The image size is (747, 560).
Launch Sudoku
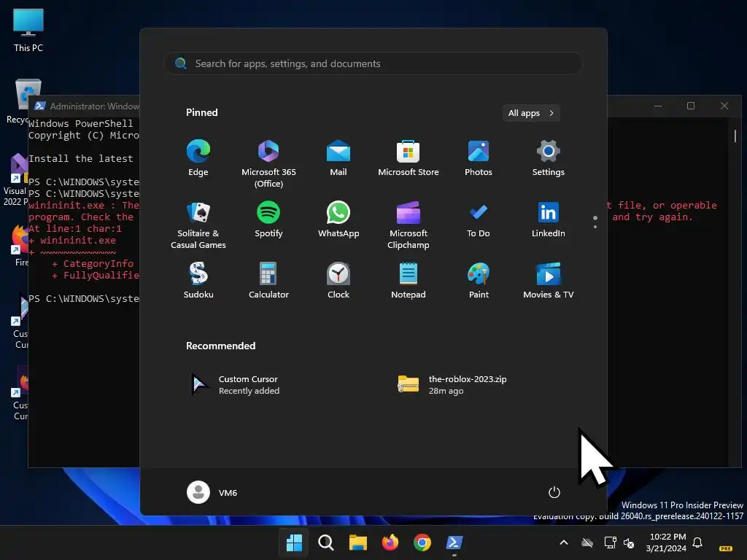pos(198,281)
